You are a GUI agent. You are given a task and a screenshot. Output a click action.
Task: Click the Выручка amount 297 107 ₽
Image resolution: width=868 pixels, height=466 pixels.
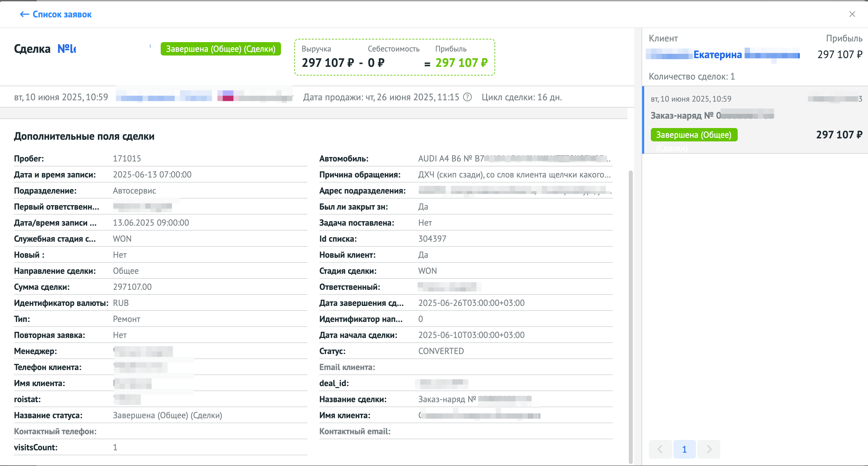(x=328, y=63)
